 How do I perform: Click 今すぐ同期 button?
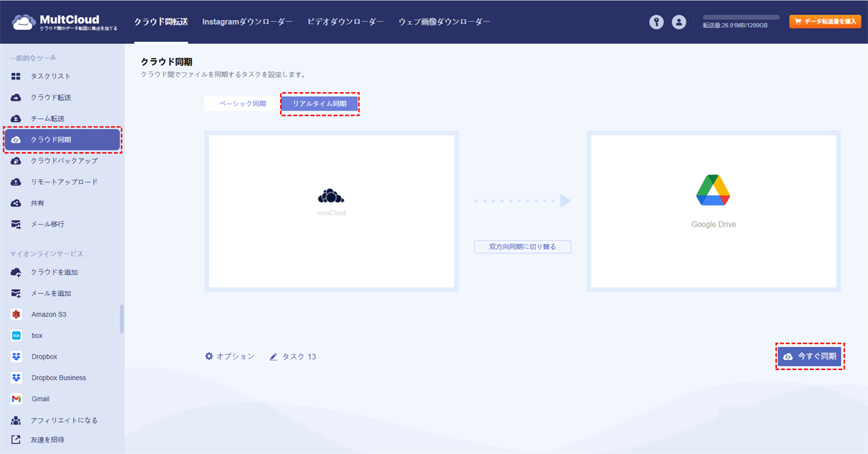[810, 356]
